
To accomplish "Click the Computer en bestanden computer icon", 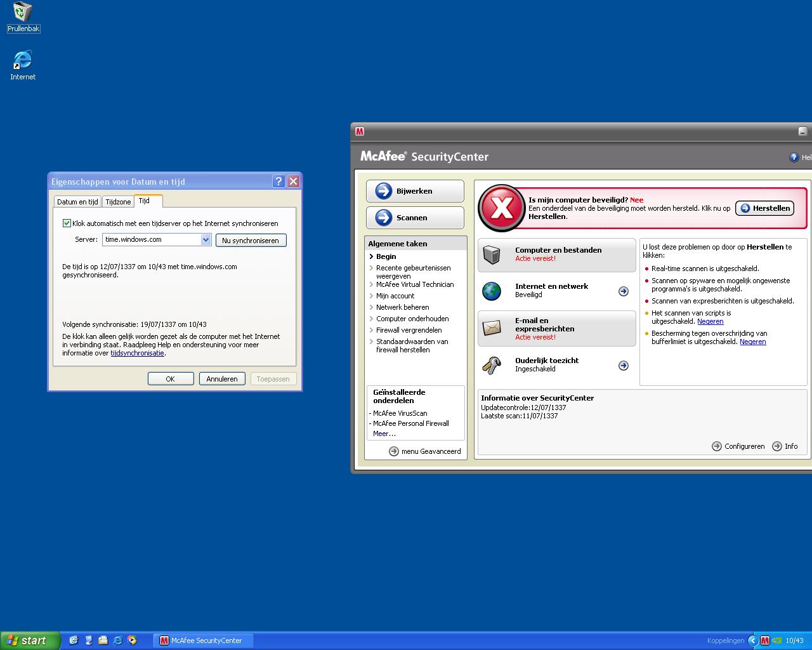I will pos(492,255).
